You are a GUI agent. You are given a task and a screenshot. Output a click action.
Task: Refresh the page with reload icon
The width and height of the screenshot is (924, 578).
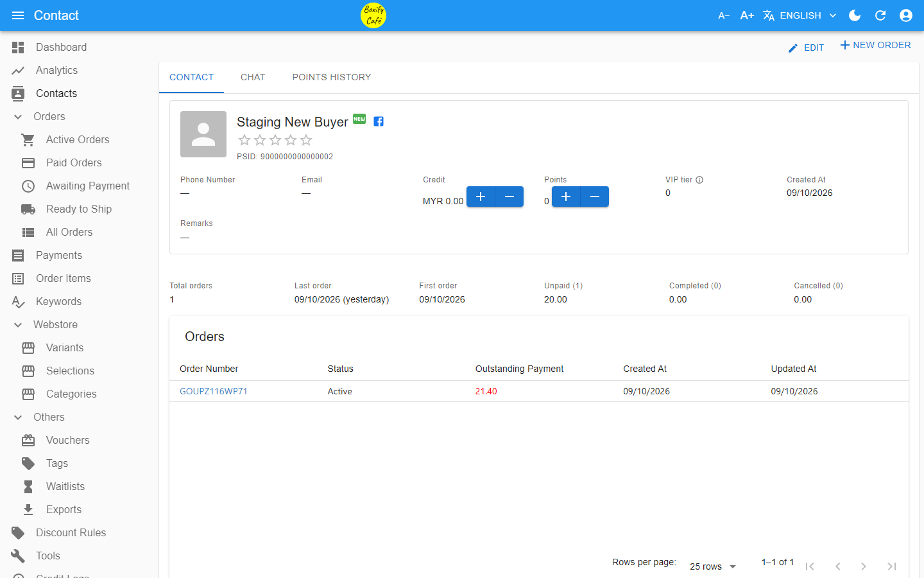(880, 15)
